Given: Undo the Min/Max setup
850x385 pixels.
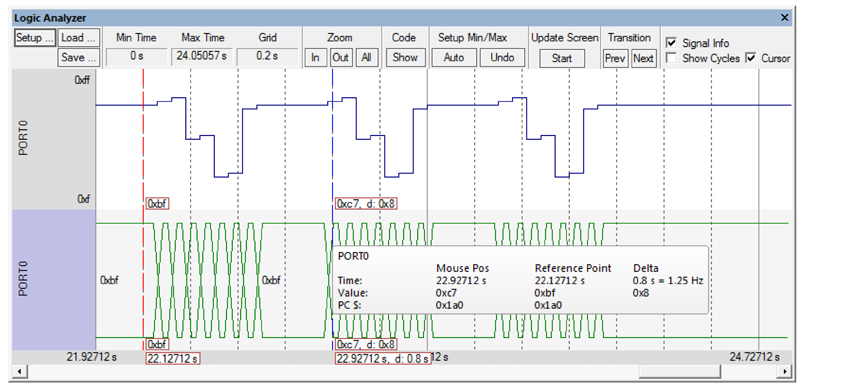Looking at the screenshot, I should 502,58.
